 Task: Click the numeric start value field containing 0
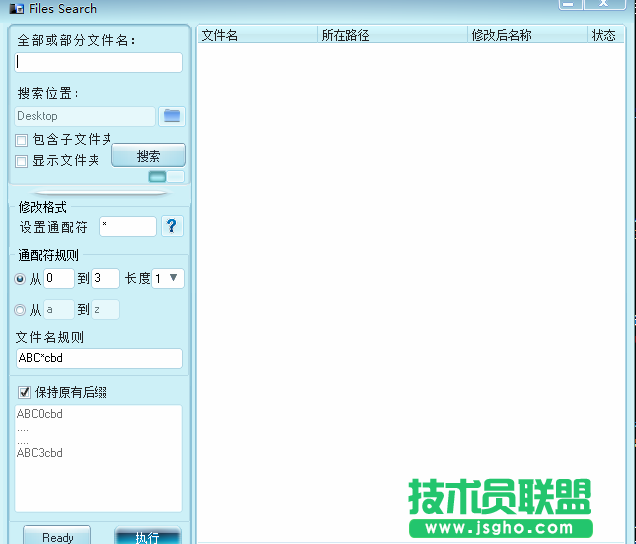point(59,278)
